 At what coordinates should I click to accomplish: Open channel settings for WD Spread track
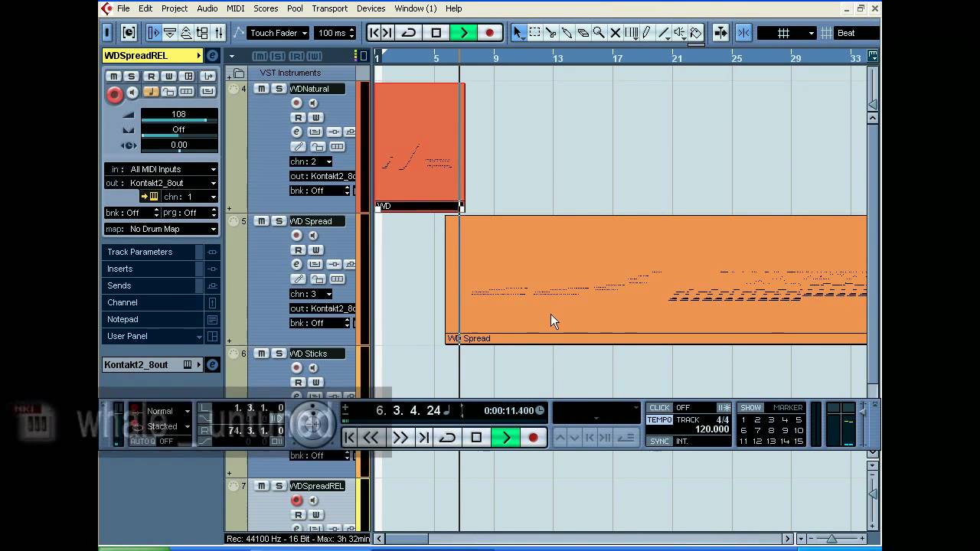296,264
